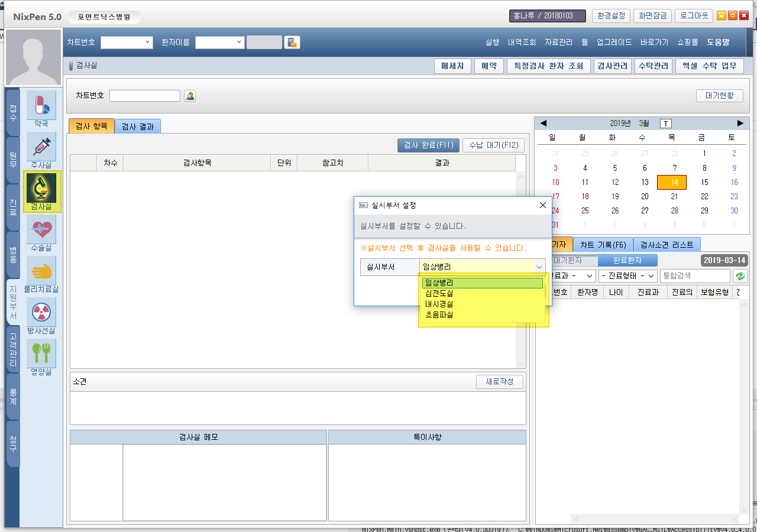This screenshot has height=532, width=757.
Task: Click the patient search icon beside 차트번호 field
Action: pyautogui.click(x=190, y=96)
